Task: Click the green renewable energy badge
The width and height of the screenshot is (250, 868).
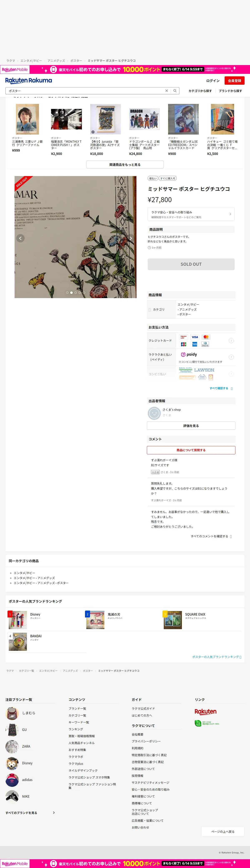Action: (x=207, y=723)
